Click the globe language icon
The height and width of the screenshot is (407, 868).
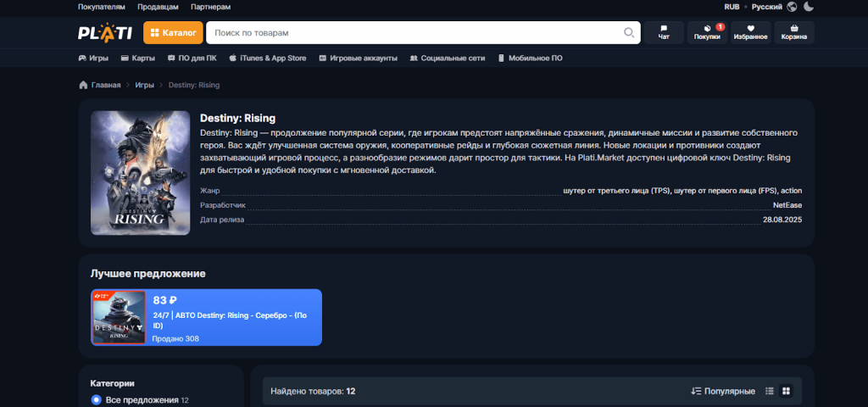pyautogui.click(x=792, y=7)
